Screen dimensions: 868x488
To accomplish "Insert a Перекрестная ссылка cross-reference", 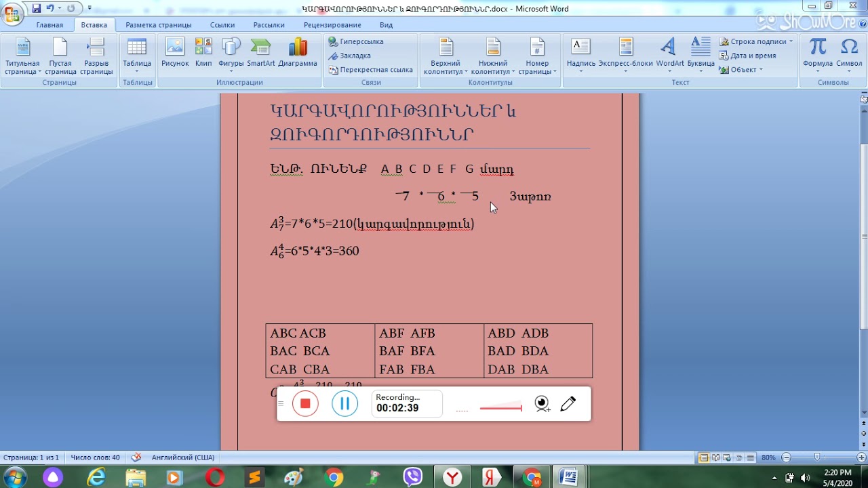I will tap(370, 70).
